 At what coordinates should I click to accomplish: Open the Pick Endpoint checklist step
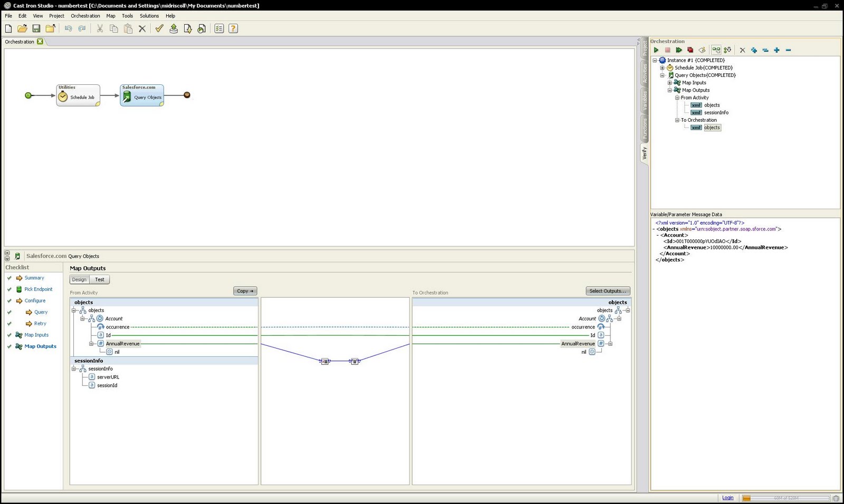(39, 289)
